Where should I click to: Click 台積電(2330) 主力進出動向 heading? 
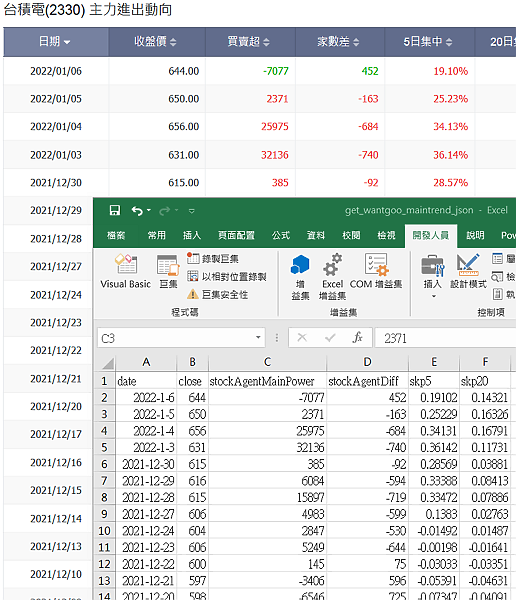(88, 10)
